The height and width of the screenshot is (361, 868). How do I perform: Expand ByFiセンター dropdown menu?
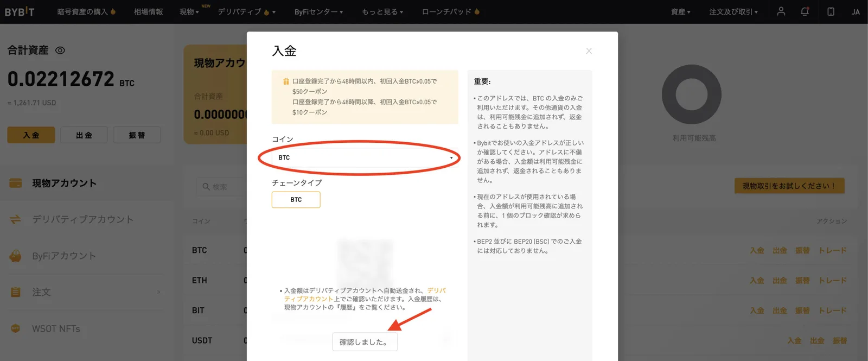[x=318, y=12]
